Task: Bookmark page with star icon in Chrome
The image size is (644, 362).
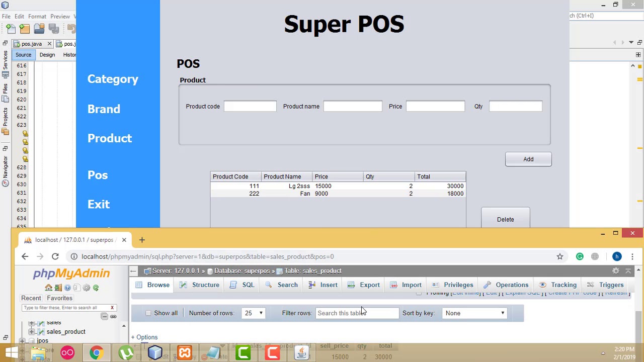Action: (x=560, y=256)
